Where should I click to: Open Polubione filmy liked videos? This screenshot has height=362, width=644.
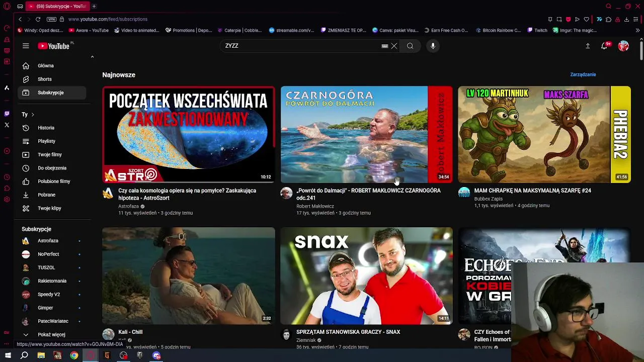point(52,181)
